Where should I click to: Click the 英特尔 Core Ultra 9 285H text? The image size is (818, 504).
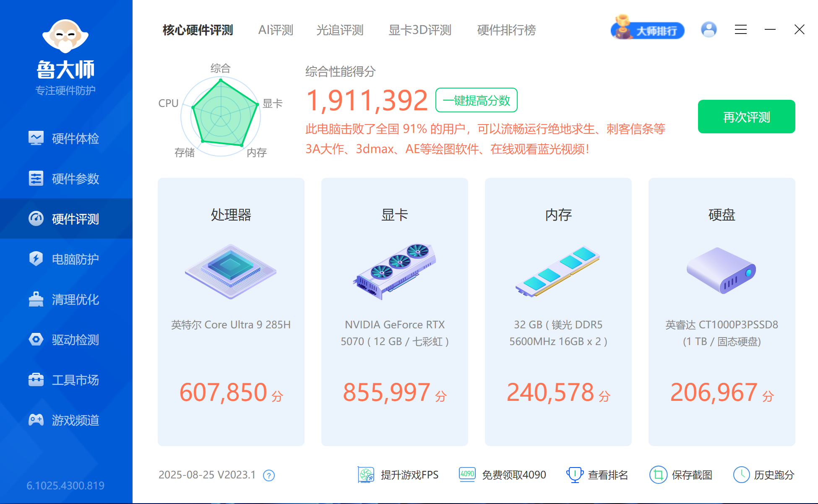[231, 325]
